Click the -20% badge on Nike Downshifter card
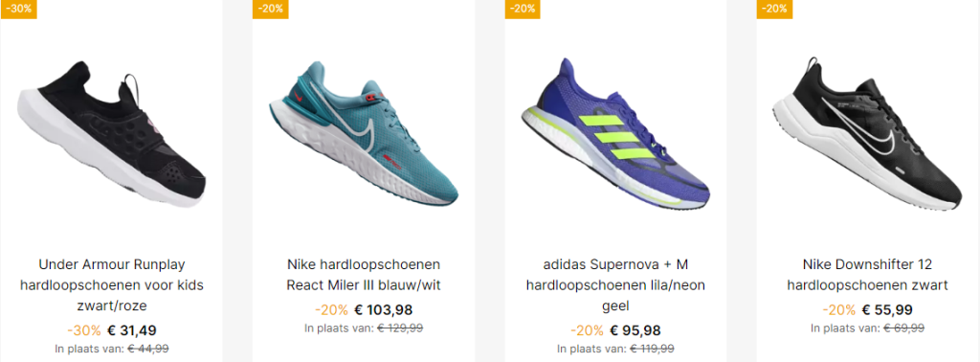This screenshot has width=980, height=362. tap(774, 9)
